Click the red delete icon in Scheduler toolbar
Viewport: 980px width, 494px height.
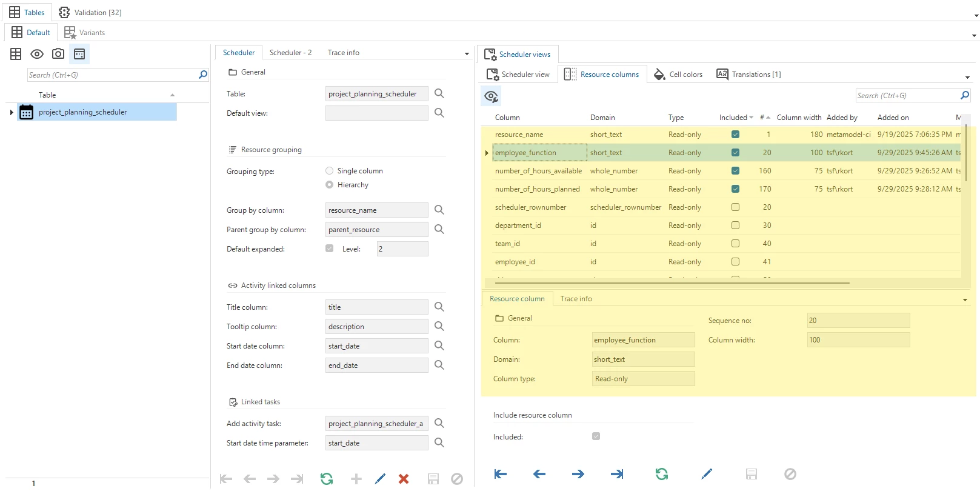404,479
